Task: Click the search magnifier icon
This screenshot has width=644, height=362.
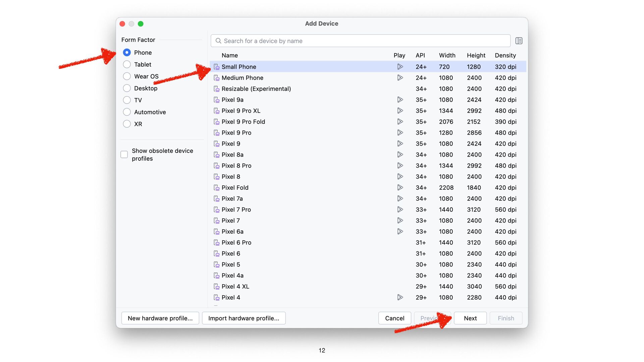Action: click(x=218, y=41)
